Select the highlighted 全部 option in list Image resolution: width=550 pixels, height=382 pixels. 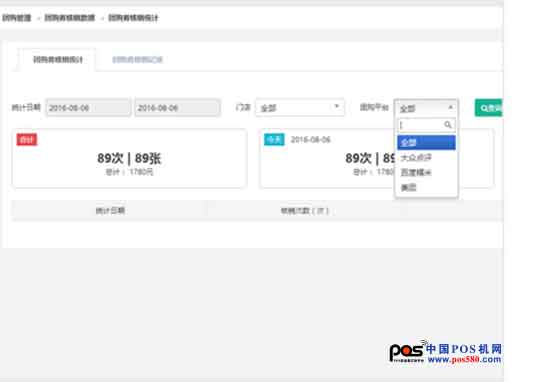tap(426, 142)
